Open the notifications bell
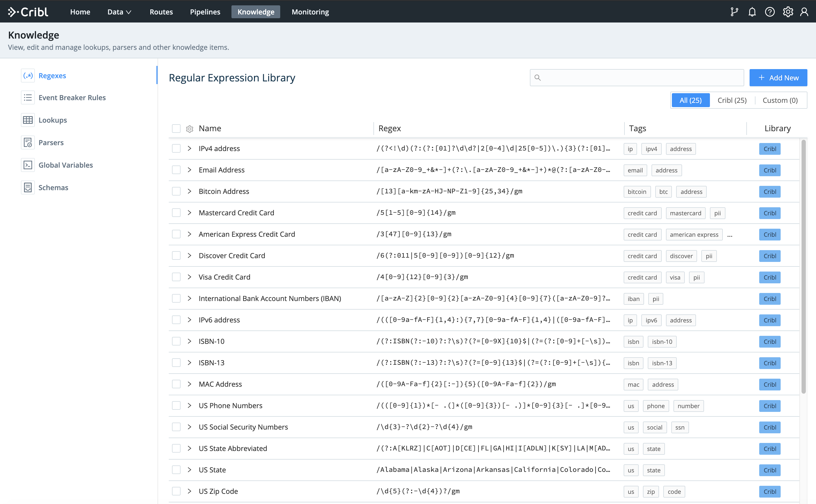The image size is (816, 504). tap(752, 12)
